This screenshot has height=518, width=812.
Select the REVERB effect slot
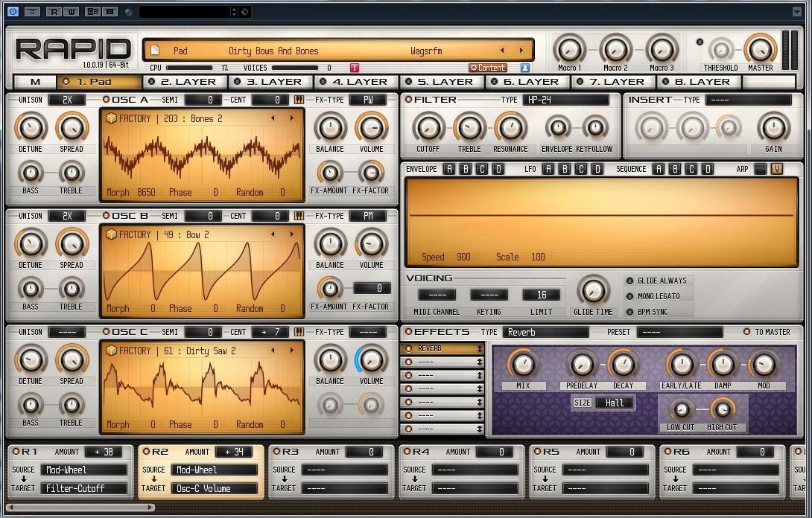pyautogui.click(x=442, y=349)
